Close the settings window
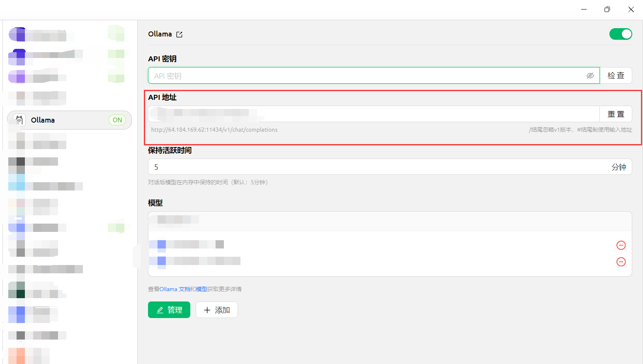 tap(631, 9)
